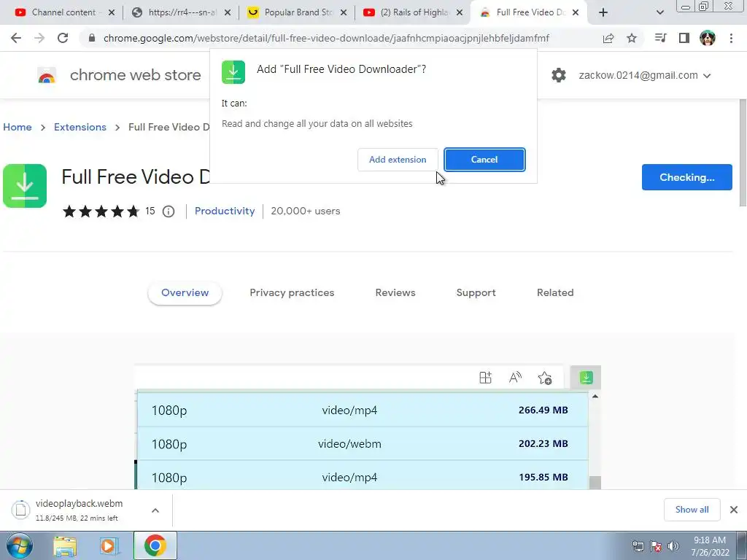This screenshot has width=747, height=560.
Task: Click the green extension icon in dialog
Action: (x=233, y=72)
